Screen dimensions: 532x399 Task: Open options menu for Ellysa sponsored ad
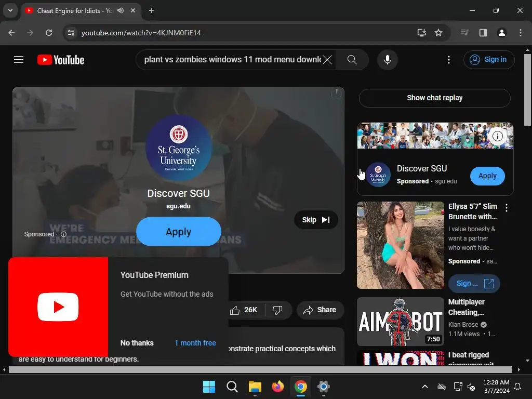(507, 208)
